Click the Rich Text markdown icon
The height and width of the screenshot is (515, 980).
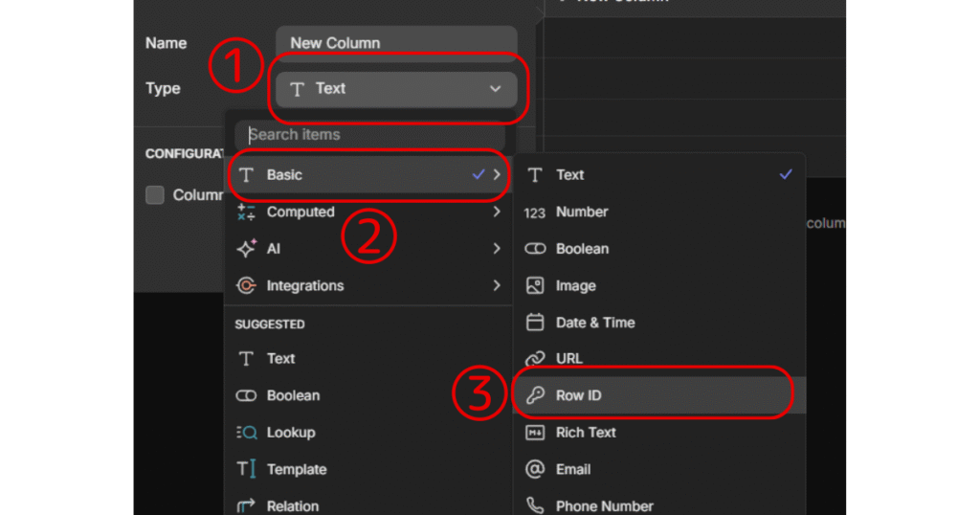click(x=535, y=433)
